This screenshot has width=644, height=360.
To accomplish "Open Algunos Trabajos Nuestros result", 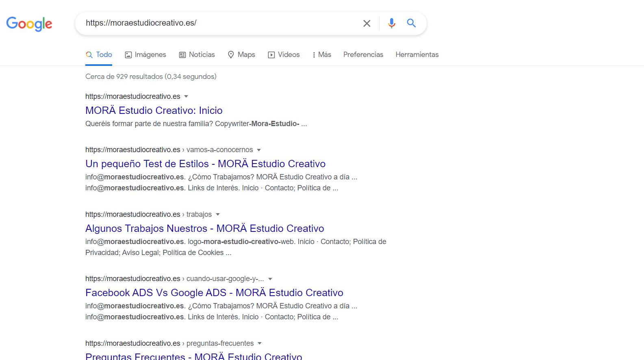I will 205,229.
